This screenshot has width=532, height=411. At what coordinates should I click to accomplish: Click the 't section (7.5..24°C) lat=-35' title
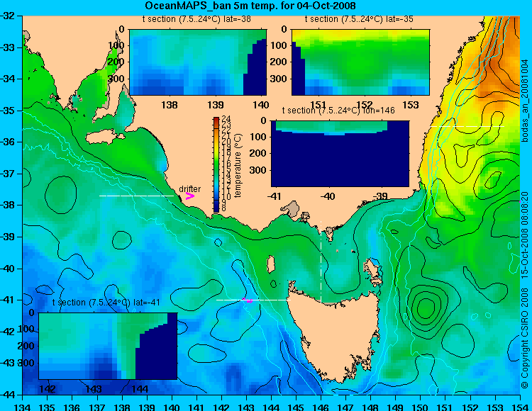[360, 19]
